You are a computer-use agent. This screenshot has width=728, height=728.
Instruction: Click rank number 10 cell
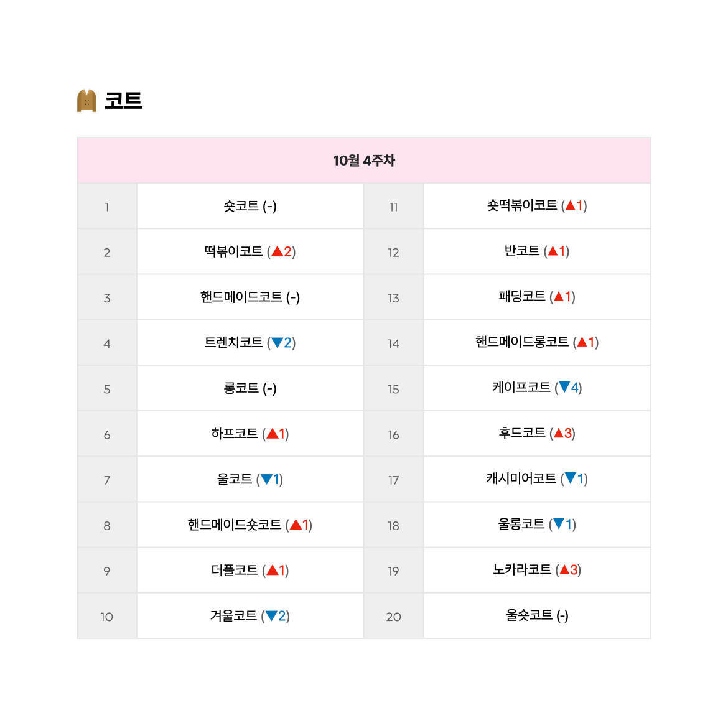[107, 617]
